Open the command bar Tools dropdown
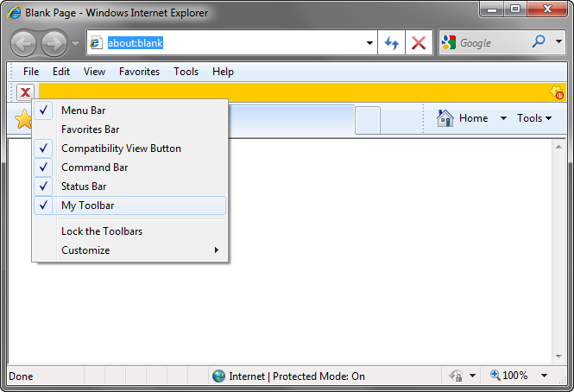The image size is (574, 392). coord(534,118)
